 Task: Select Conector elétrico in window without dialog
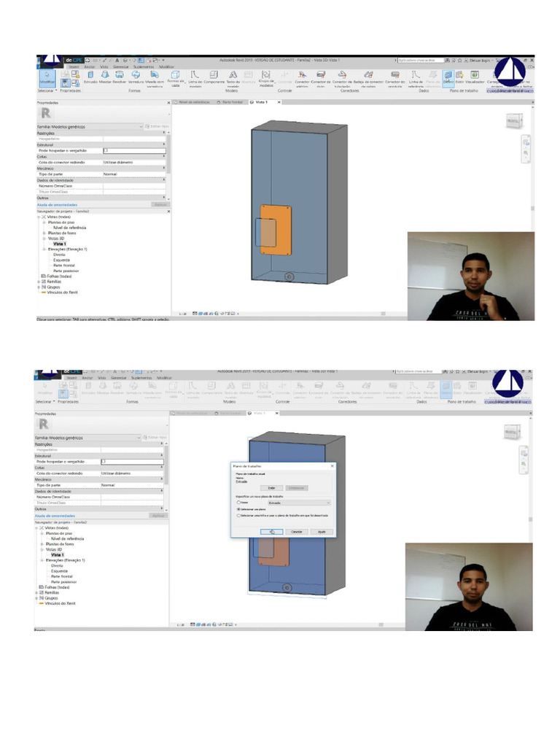click(x=302, y=79)
